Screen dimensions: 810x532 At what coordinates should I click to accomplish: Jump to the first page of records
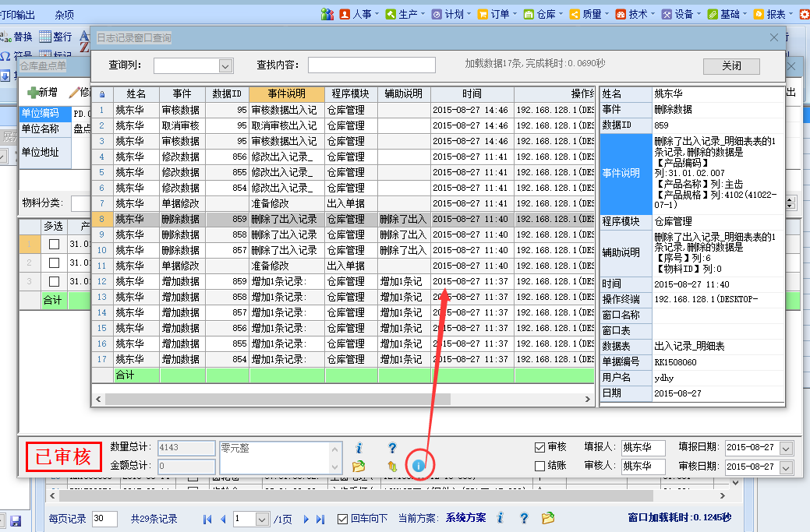point(207,519)
